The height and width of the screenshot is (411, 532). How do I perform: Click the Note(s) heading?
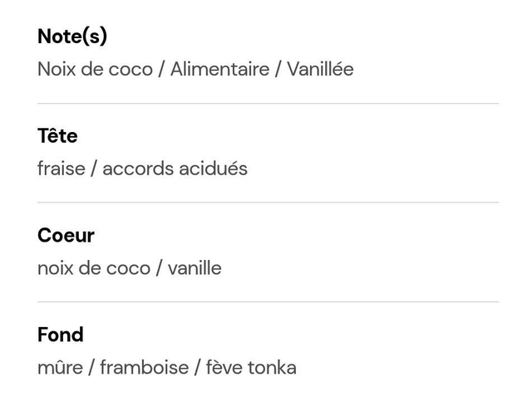(72, 37)
